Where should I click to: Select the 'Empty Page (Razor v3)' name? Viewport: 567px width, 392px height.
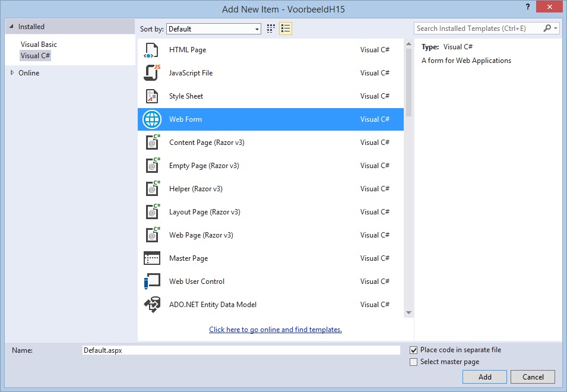[204, 166]
